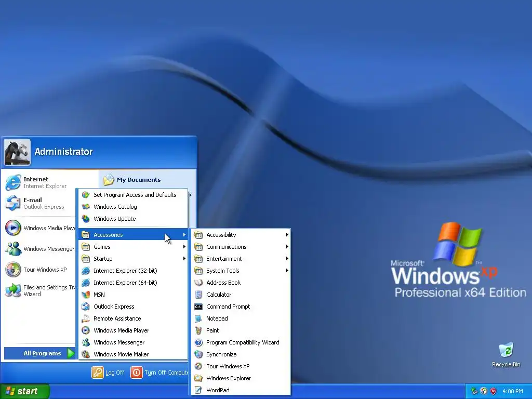Expand the System Tools submenu
Screen dimensions: 532x399
(241, 271)
